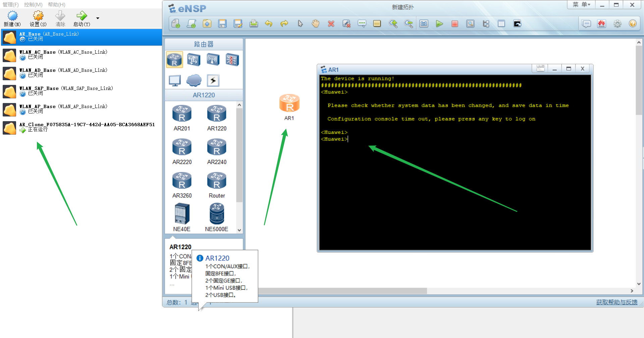Select the switch device category icon

(194, 60)
